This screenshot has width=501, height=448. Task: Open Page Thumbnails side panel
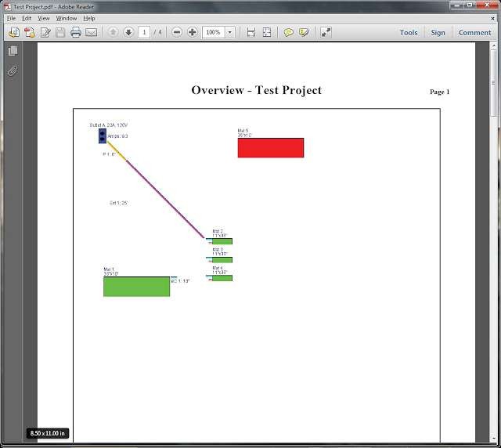[x=13, y=51]
